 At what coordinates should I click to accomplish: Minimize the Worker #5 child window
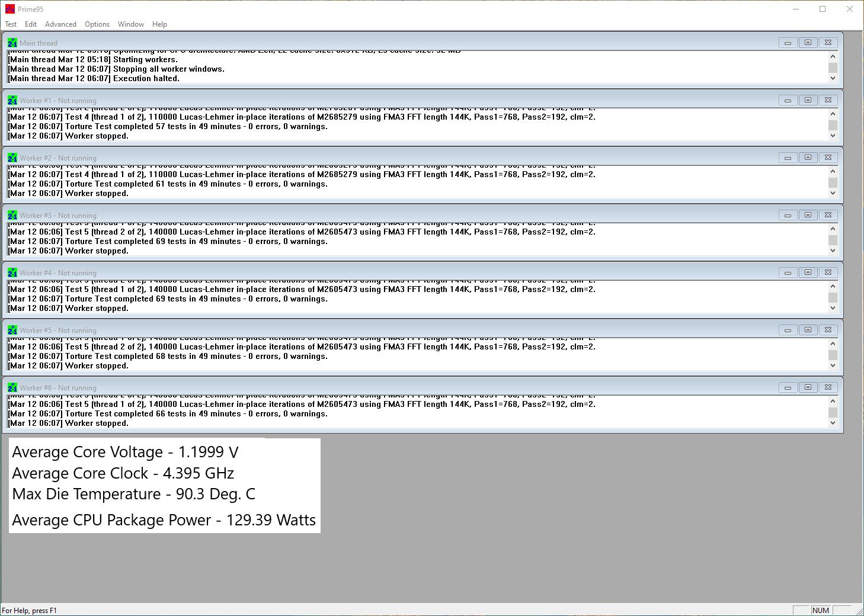point(788,330)
